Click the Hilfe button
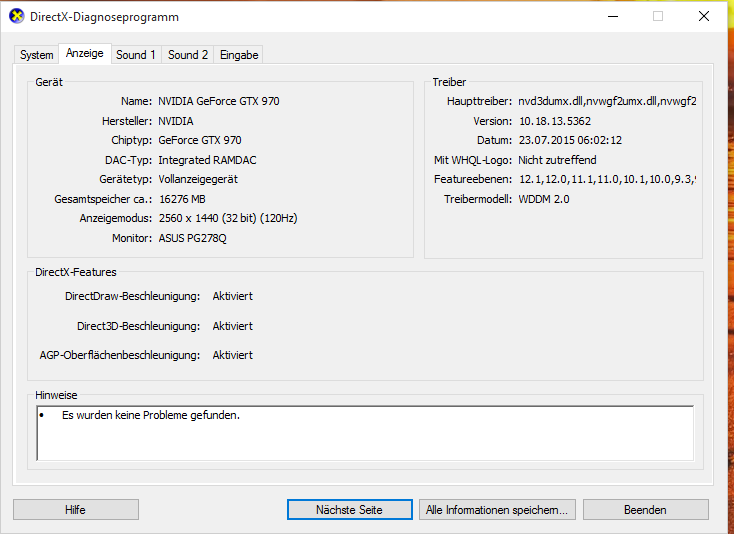 coord(75,510)
